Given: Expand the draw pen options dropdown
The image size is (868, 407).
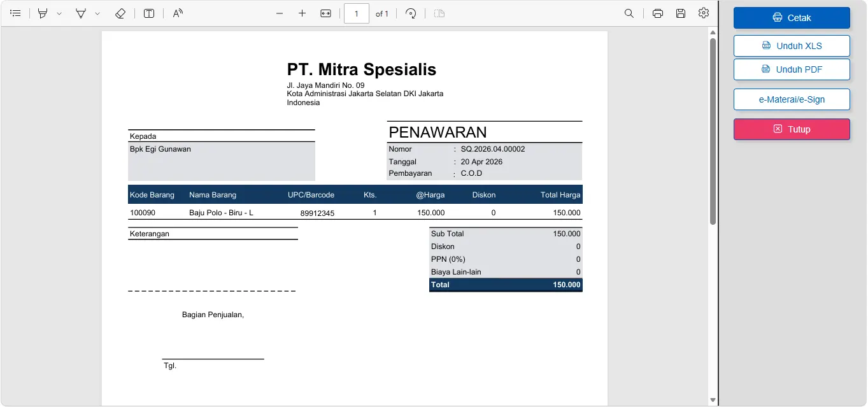Looking at the screenshot, I should 97,13.
